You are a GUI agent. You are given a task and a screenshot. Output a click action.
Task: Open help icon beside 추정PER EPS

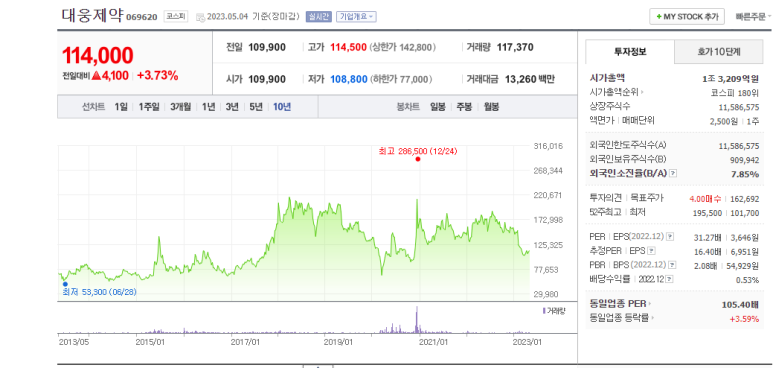[651, 251]
